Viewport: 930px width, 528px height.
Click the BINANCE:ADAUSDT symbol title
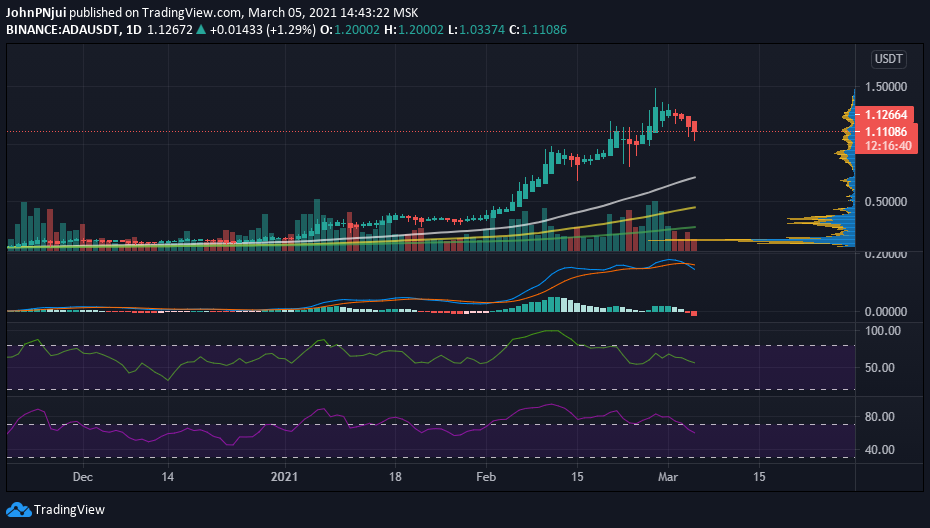point(63,30)
